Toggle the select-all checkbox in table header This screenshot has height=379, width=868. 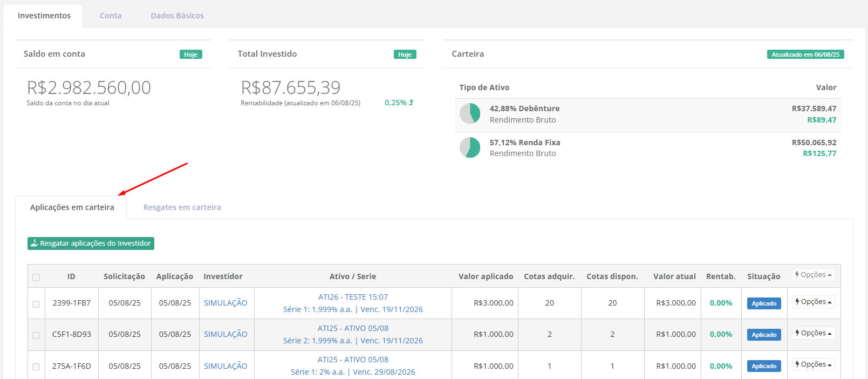pos(36,277)
